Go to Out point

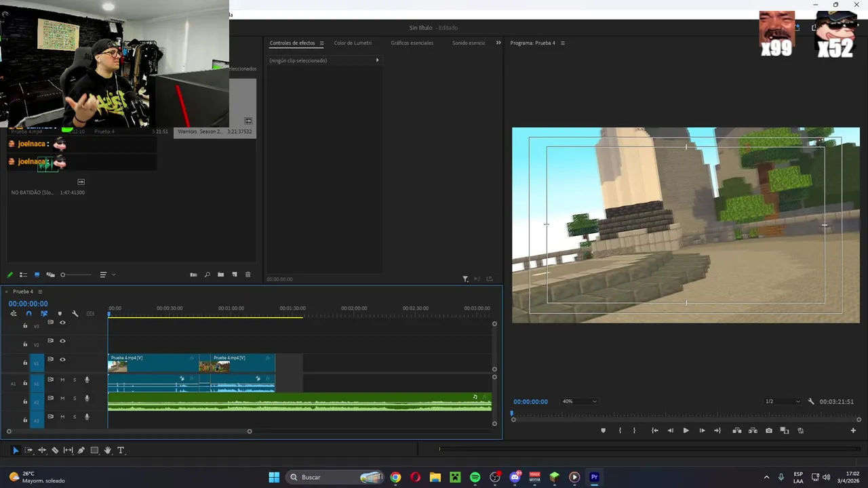click(x=717, y=430)
